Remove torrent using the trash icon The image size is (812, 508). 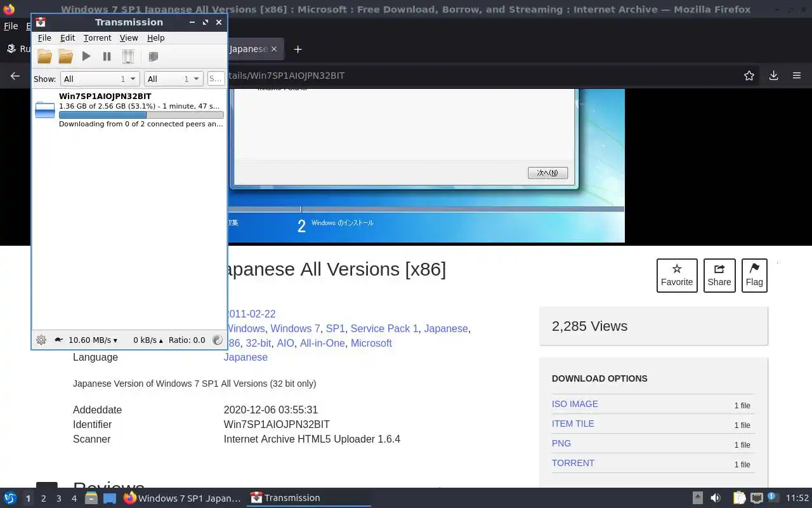[x=128, y=57]
